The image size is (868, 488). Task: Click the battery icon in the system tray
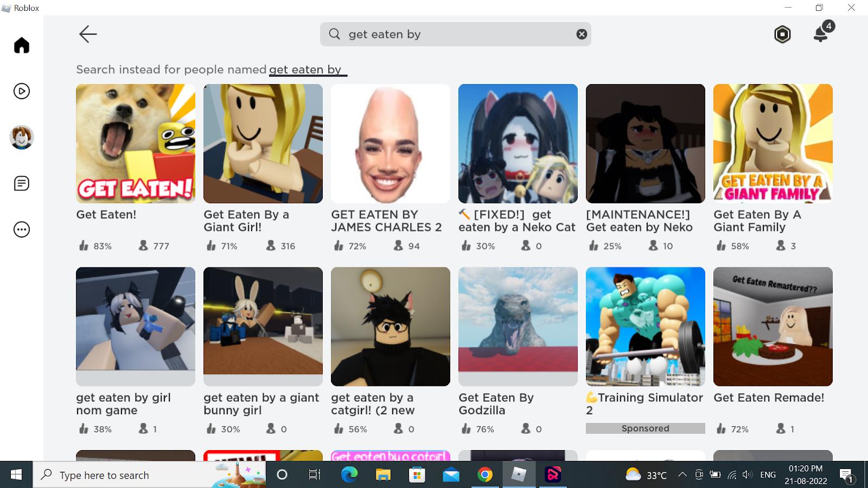pyautogui.click(x=715, y=475)
